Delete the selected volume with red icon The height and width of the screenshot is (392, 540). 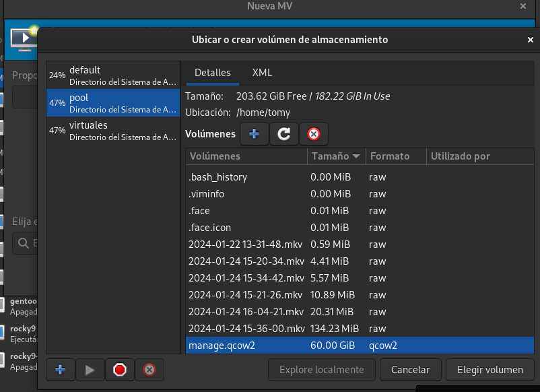pos(314,134)
